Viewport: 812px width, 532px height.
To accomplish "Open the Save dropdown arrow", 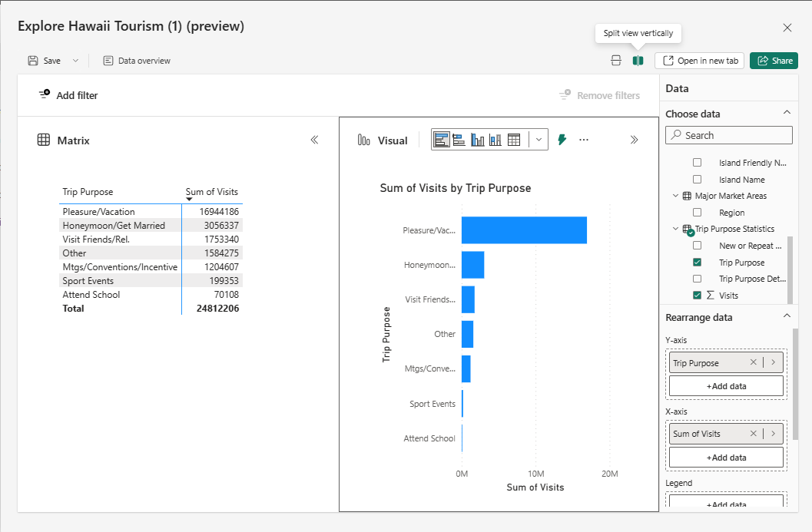I will pyautogui.click(x=75, y=61).
